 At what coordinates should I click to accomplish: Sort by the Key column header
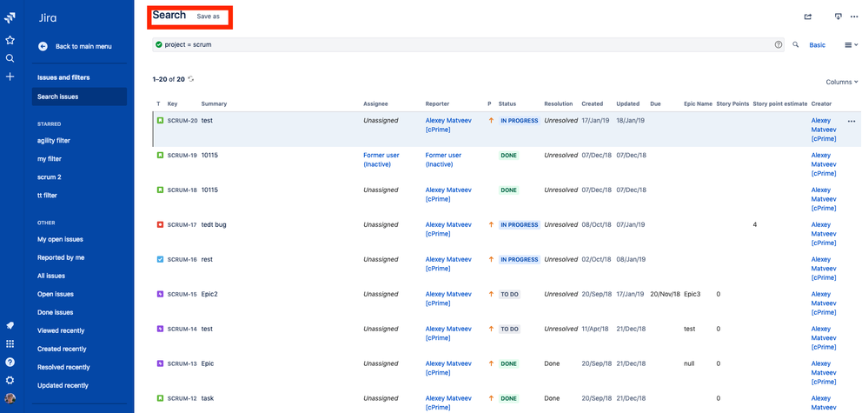(172, 103)
